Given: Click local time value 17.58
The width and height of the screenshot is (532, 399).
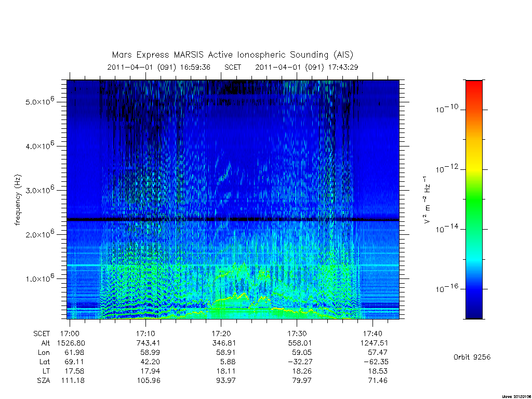Looking at the screenshot, I should (x=74, y=371).
